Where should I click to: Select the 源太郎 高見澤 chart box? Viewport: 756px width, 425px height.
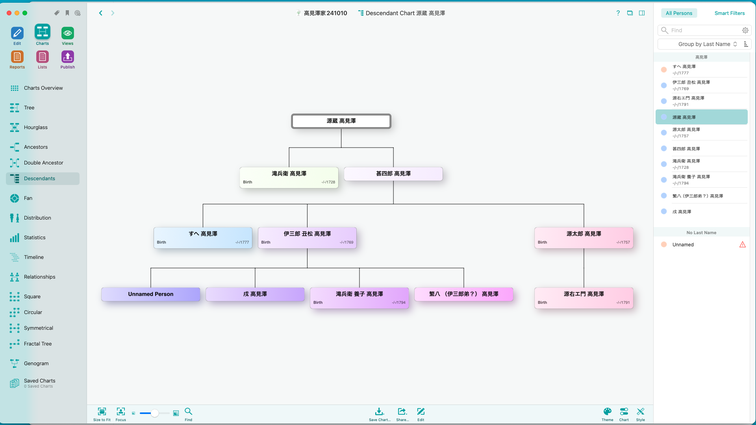(x=583, y=238)
